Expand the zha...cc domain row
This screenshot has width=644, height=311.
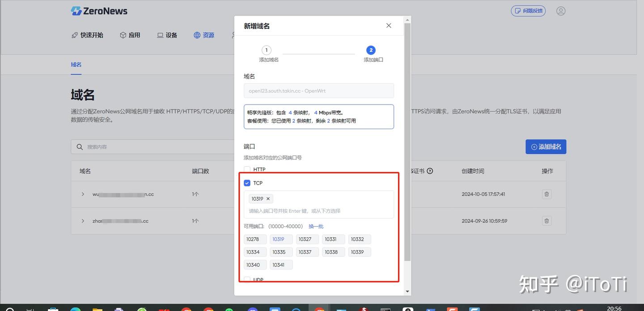82,221
